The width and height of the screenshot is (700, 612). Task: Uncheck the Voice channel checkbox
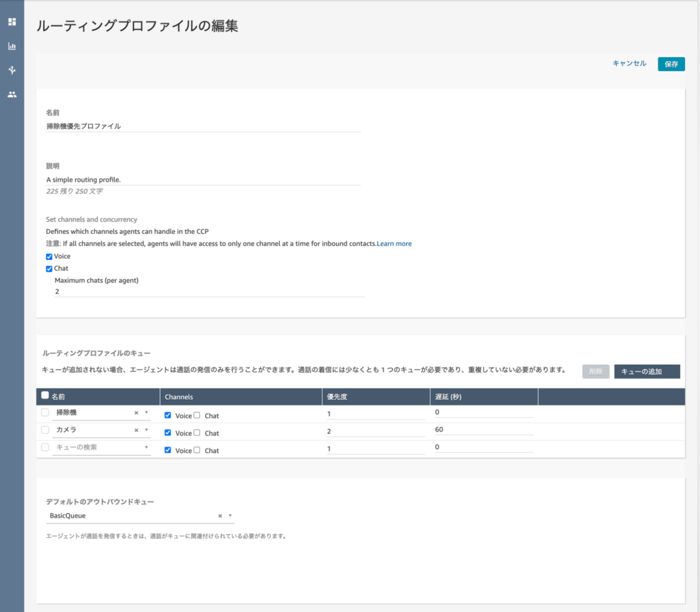click(49, 256)
